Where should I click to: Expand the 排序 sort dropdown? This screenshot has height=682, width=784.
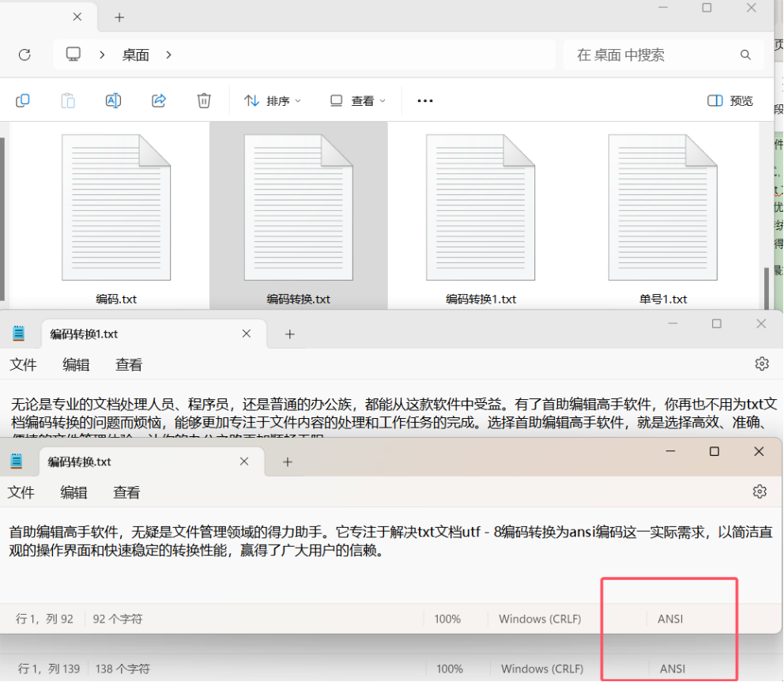coord(273,100)
